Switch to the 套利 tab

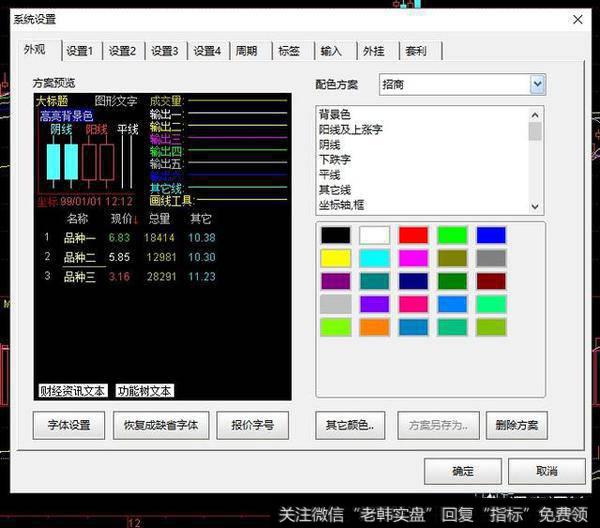coord(421,51)
